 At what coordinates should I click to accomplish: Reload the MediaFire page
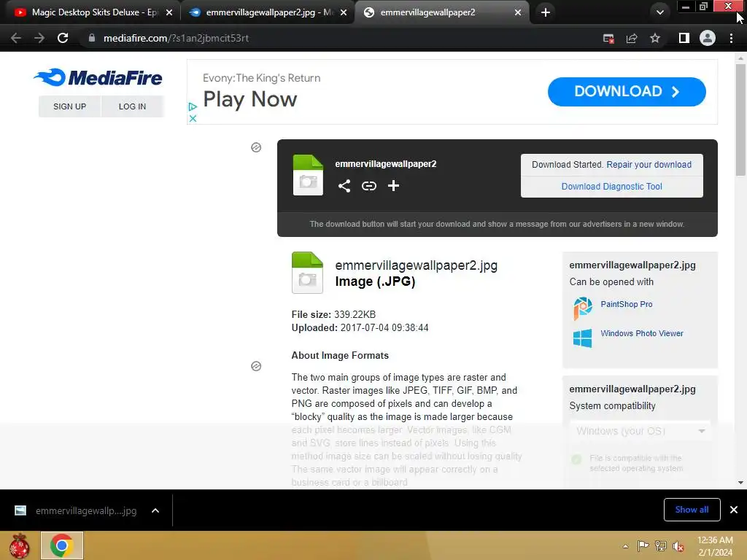point(63,38)
